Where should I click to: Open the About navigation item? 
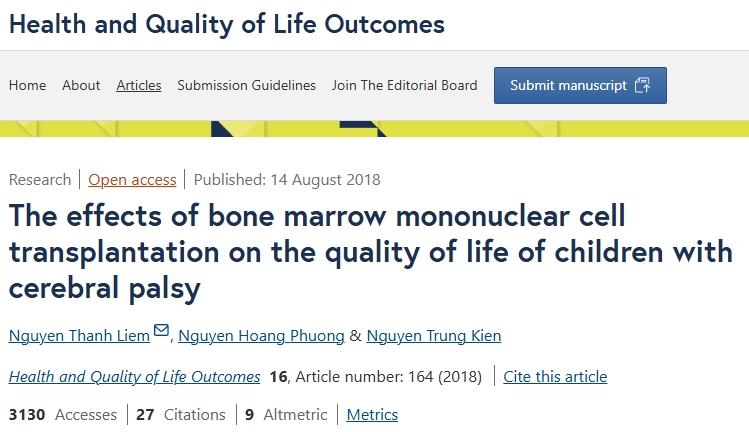click(x=81, y=86)
